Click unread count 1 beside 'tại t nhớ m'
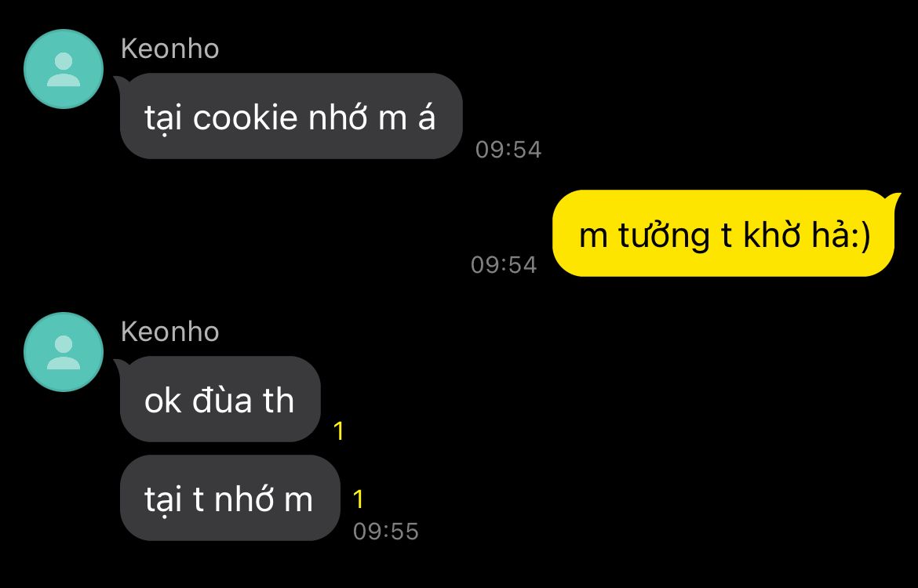This screenshot has height=588, width=918. click(359, 500)
